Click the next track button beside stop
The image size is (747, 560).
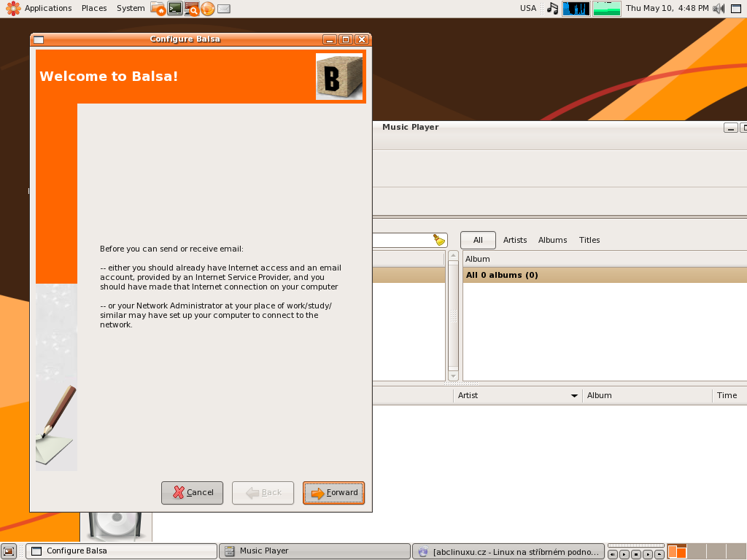648,554
